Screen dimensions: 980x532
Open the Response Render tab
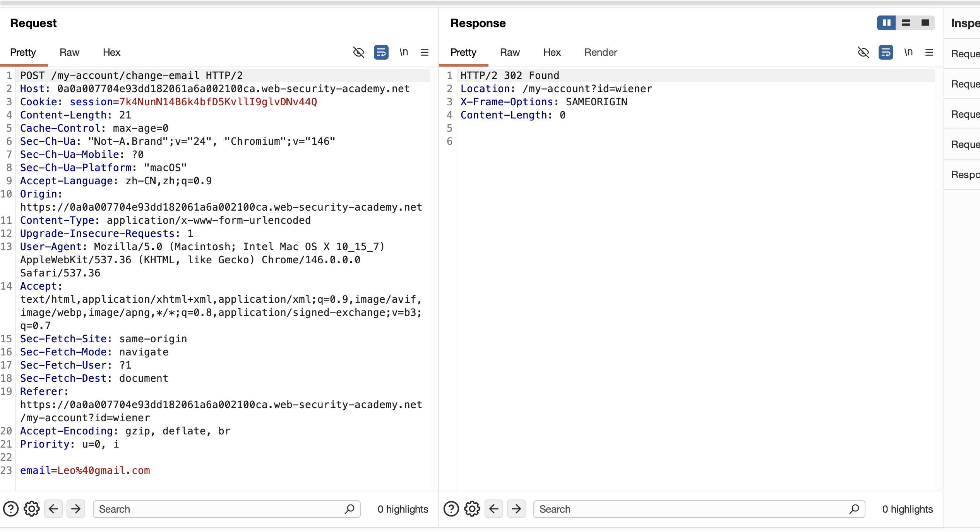pos(600,52)
